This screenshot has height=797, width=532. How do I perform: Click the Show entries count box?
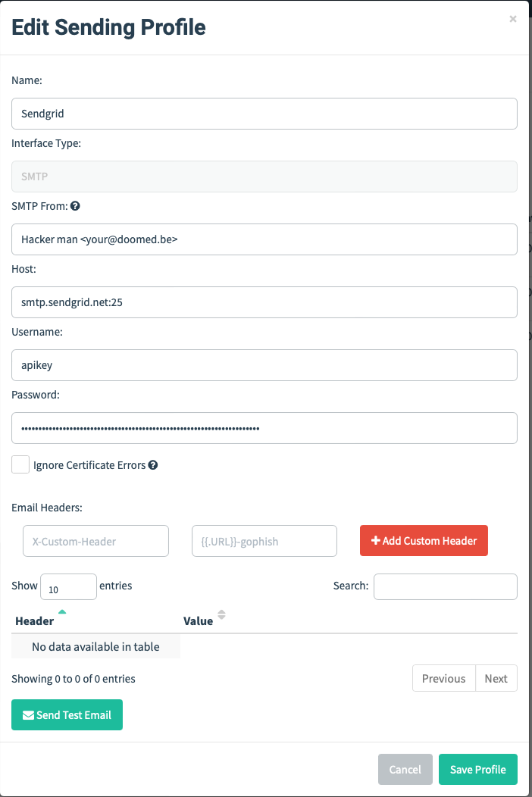point(68,587)
